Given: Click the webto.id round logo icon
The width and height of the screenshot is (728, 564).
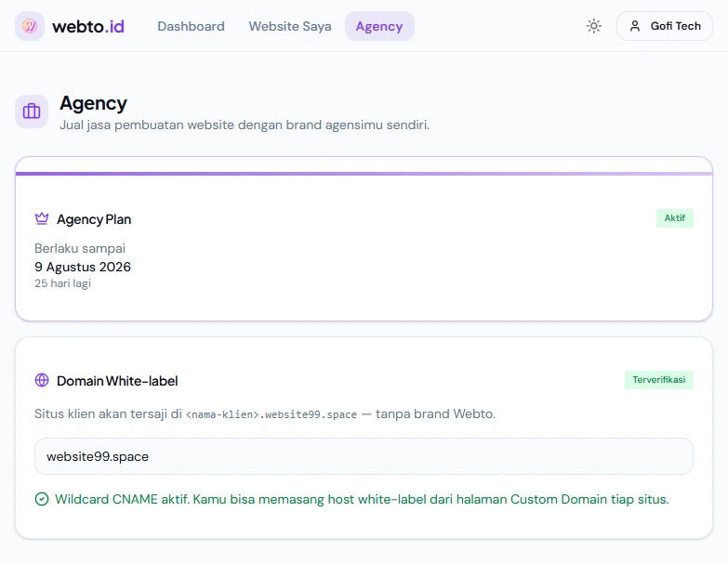Looking at the screenshot, I should tap(30, 26).
